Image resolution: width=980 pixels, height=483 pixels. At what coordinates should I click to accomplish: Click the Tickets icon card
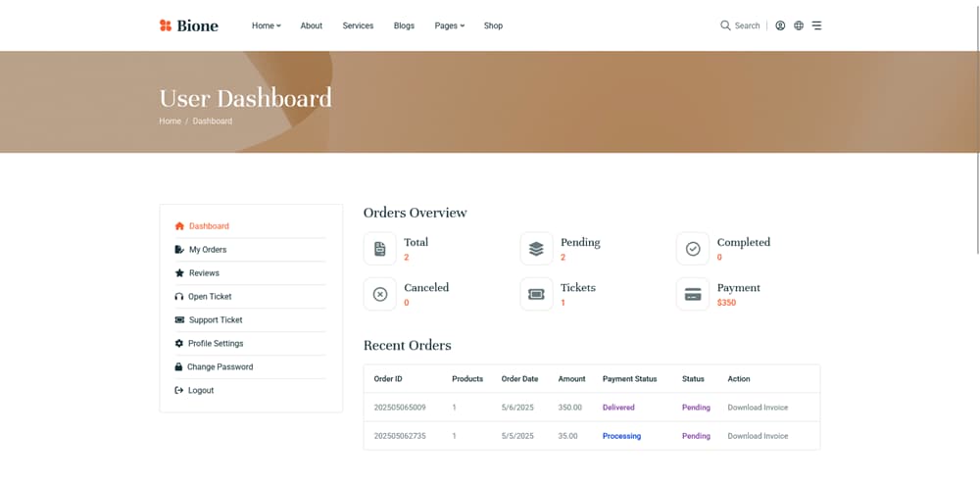pyautogui.click(x=536, y=294)
